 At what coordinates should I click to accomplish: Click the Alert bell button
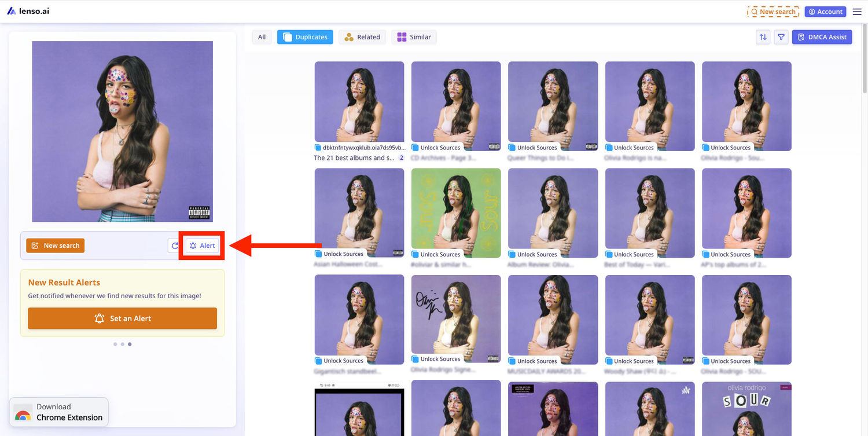(x=203, y=246)
